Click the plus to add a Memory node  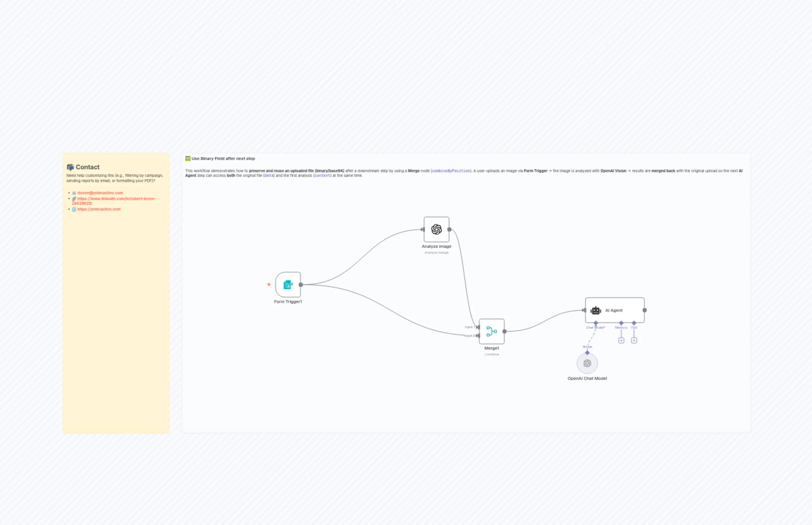pos(621,340)
